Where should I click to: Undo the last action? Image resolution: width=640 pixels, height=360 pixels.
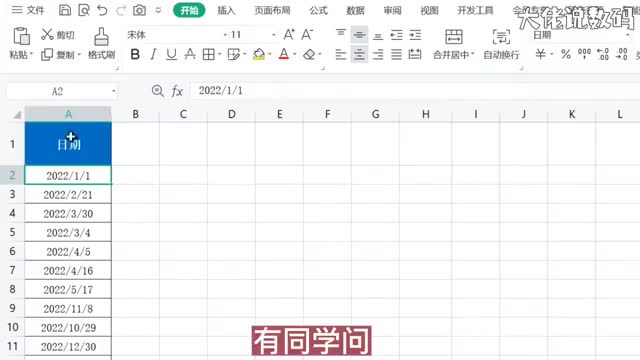(102, 10)
